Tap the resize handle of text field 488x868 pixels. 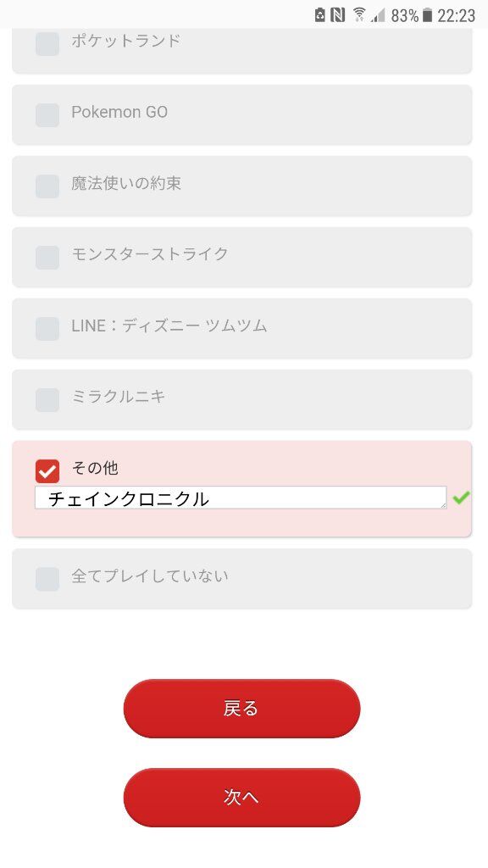[442, 505]
